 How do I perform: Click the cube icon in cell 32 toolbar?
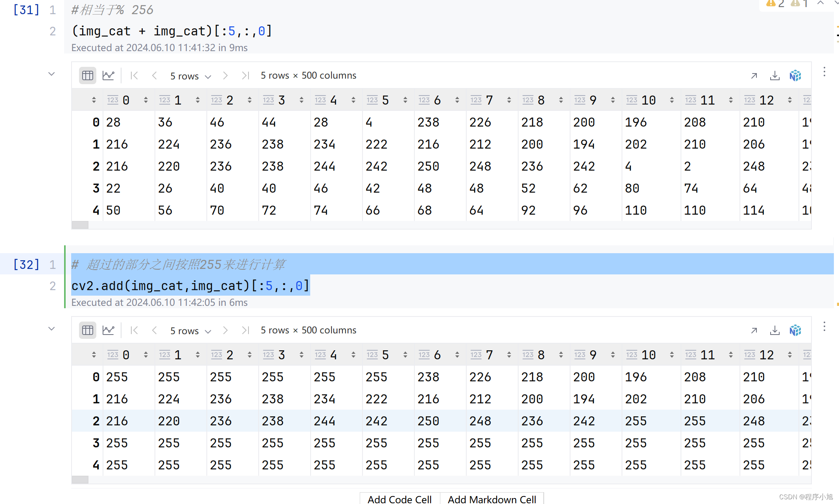795,330
